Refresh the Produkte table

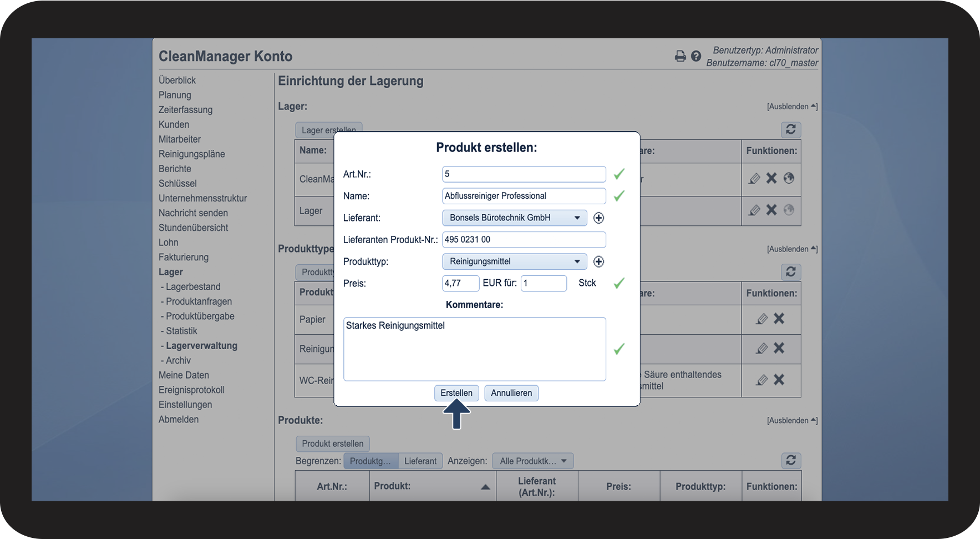[x=791, y=460]
